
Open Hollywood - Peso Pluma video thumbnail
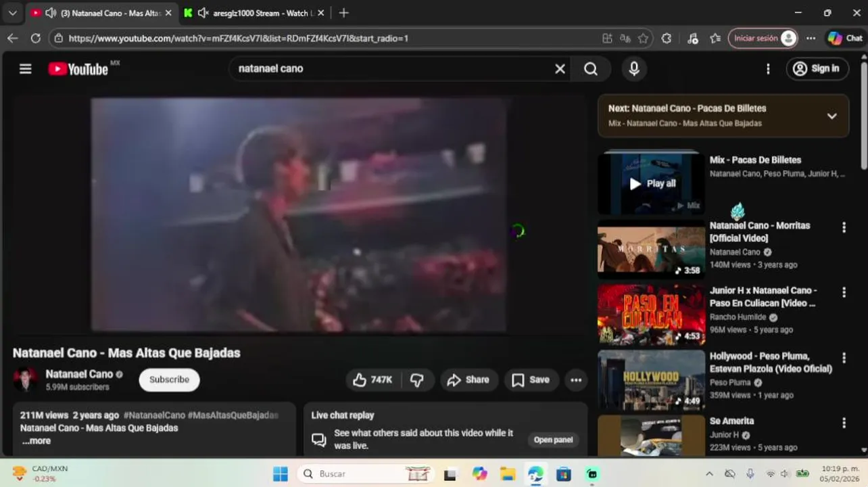[651, 380]
